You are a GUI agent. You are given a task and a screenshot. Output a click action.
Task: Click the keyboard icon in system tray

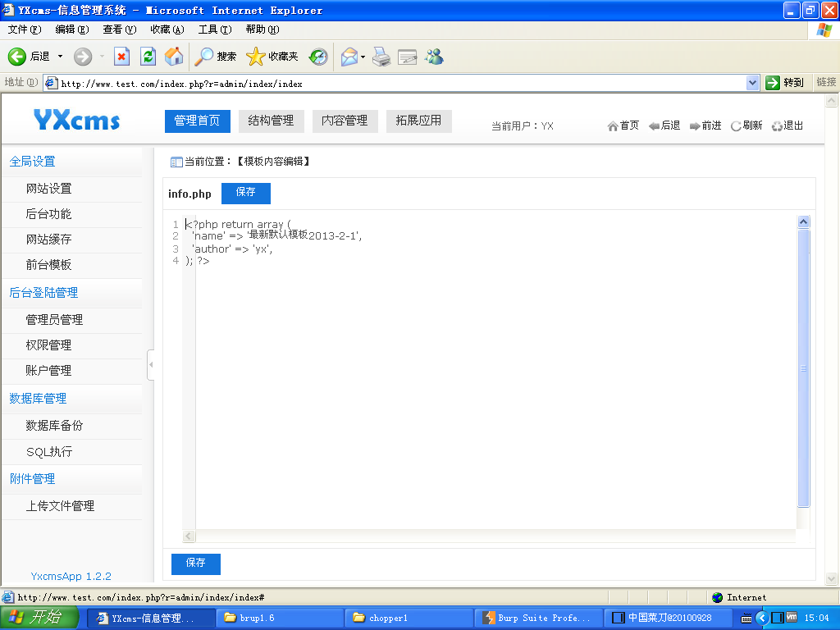pos(746,619)
